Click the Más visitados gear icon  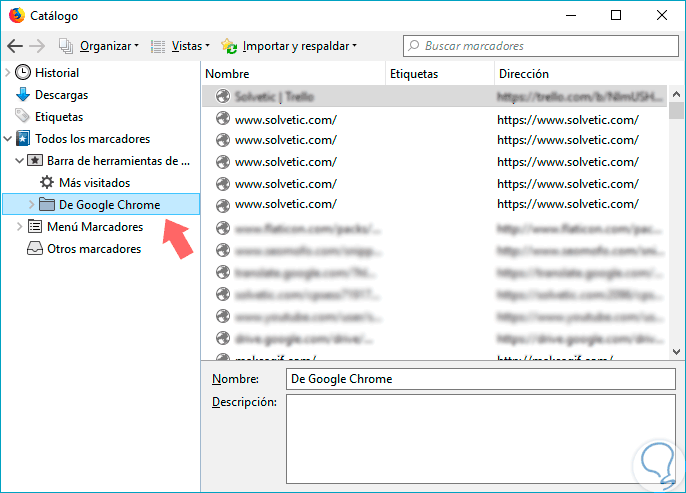coord(47,182)
